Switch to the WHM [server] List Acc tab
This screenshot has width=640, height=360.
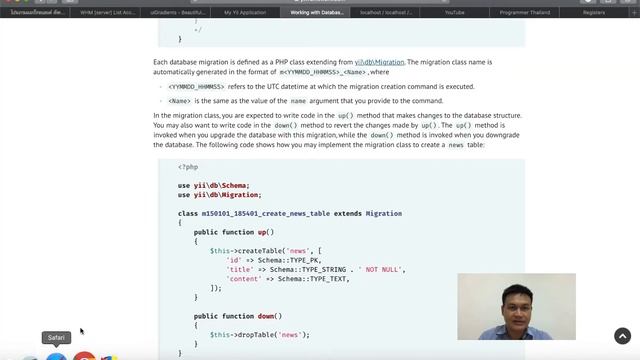[107, 12]
